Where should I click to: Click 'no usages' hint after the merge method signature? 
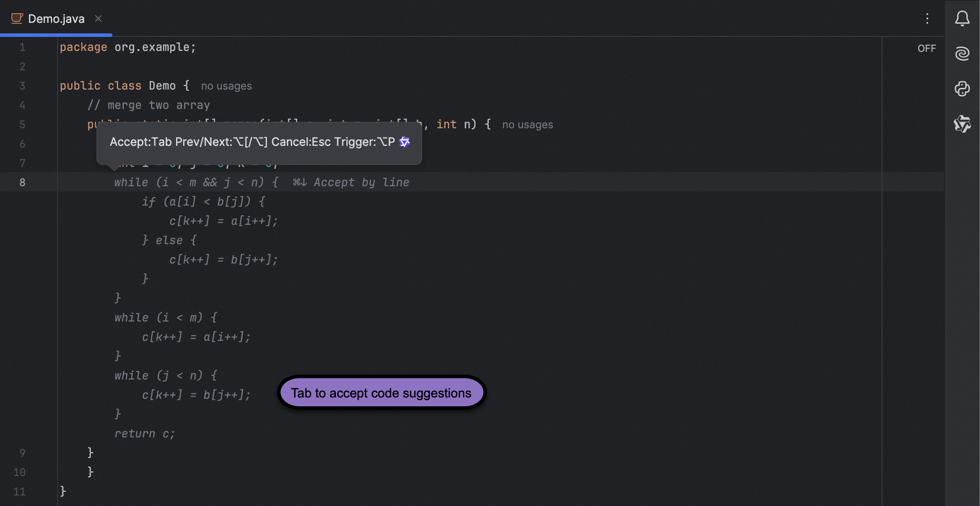tap(527, 125)
